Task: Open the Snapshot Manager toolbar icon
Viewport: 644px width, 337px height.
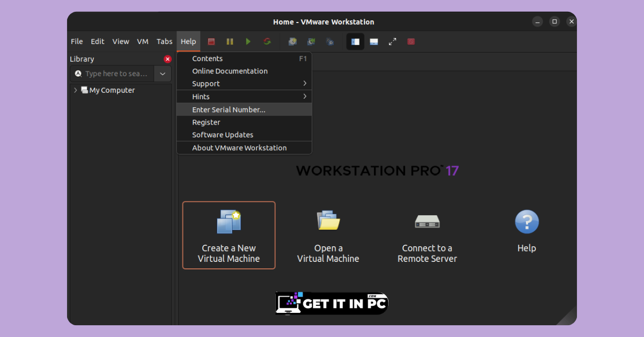Action: tap(330, 41)
